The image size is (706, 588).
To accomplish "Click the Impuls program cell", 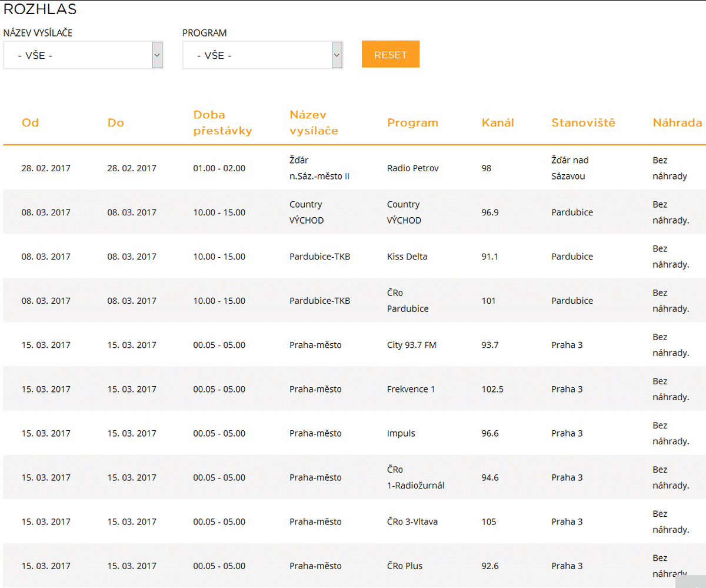I will [401, 433].
